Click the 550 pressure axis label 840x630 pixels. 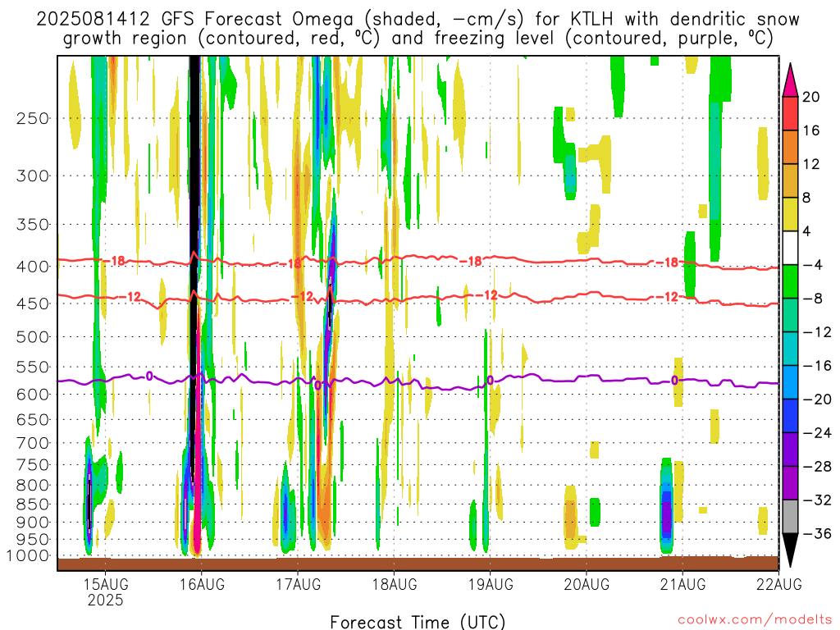pos(33,367)
